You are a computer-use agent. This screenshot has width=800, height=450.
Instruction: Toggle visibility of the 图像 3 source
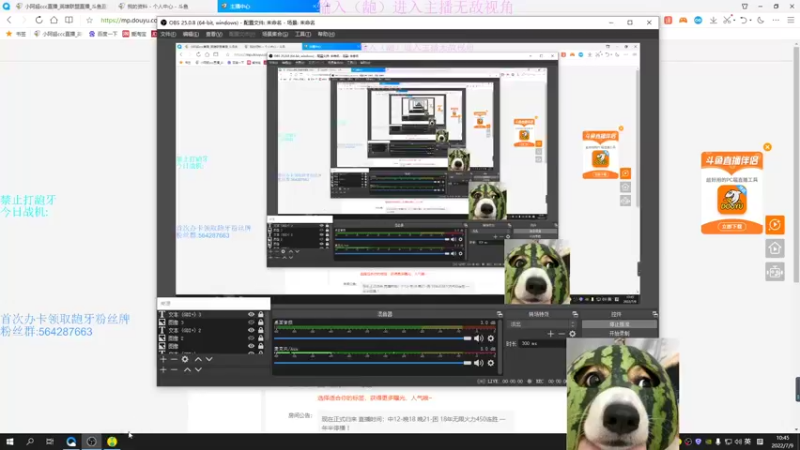point(251,322)
